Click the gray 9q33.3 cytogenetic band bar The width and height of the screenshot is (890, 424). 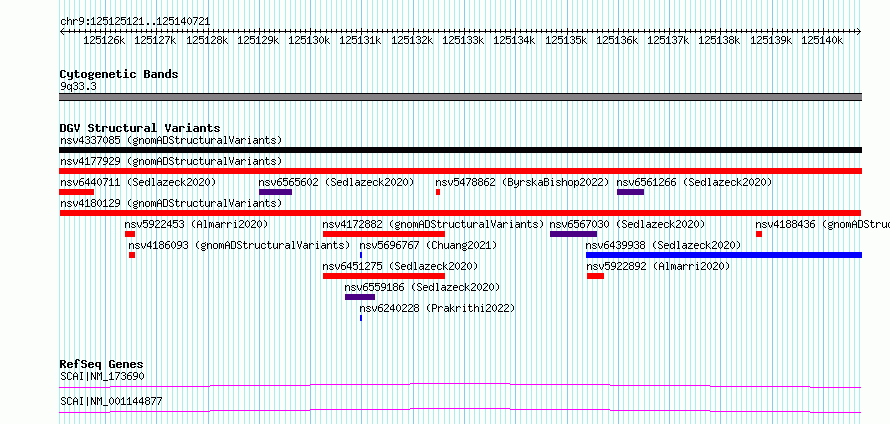(460, 97)
